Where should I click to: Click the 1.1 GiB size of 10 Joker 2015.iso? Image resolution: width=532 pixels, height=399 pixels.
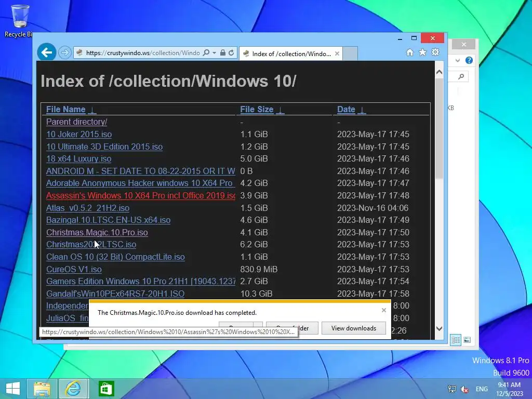[x=254, y=135]
